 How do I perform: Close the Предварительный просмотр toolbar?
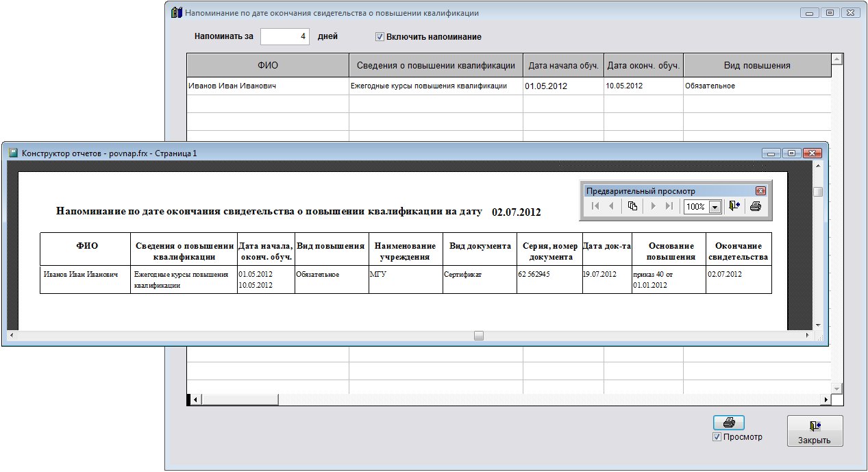[x=760, y=191]
